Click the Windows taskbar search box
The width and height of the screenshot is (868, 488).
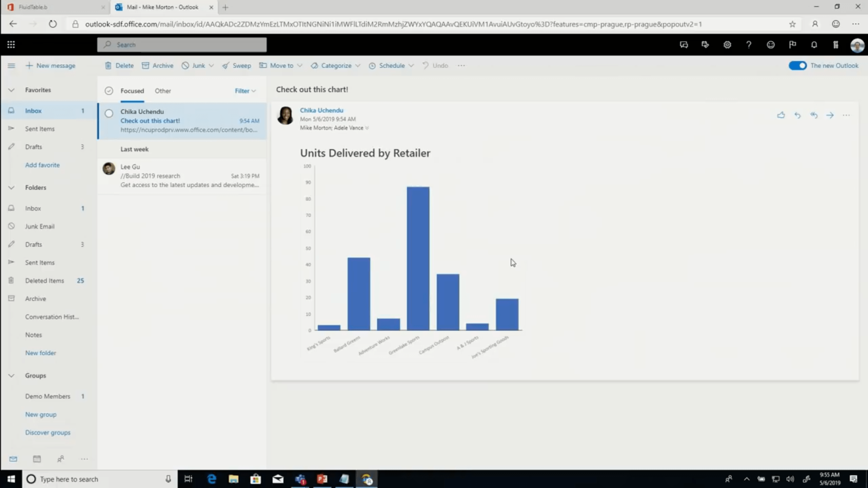[x=100, y=479]
